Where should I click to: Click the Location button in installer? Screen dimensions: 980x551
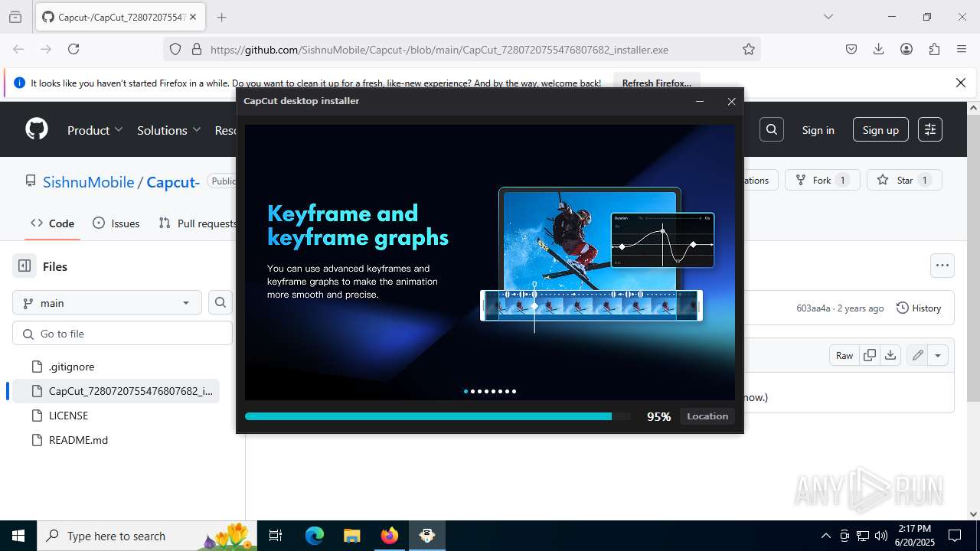707,416
